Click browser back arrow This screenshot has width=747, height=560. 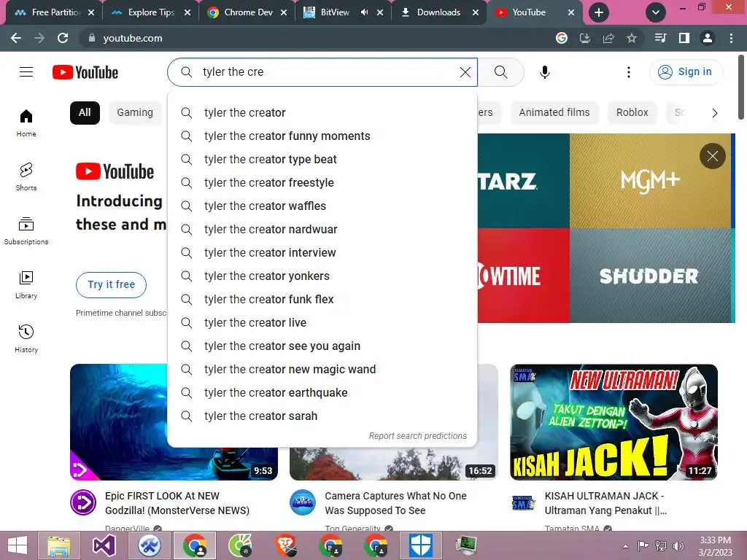click(16, 38)
